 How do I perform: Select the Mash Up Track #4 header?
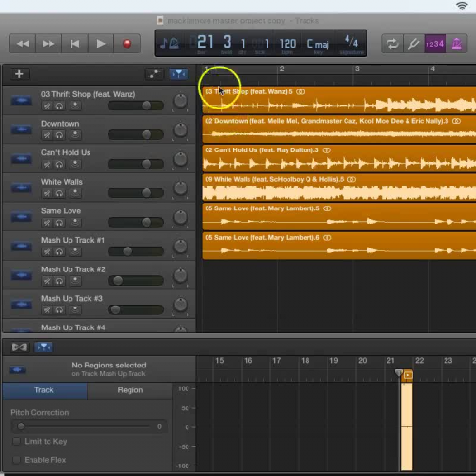tap(99, 326)
